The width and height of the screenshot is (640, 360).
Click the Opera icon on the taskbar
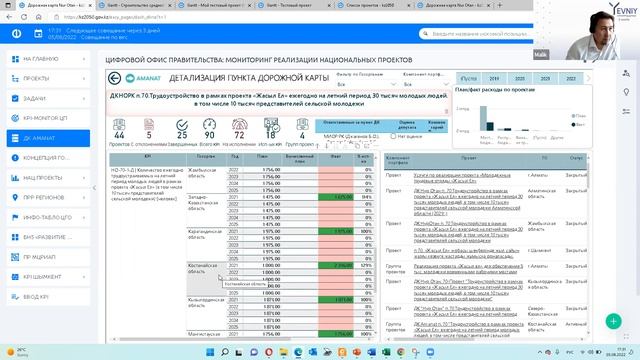[x=269, y=352]
